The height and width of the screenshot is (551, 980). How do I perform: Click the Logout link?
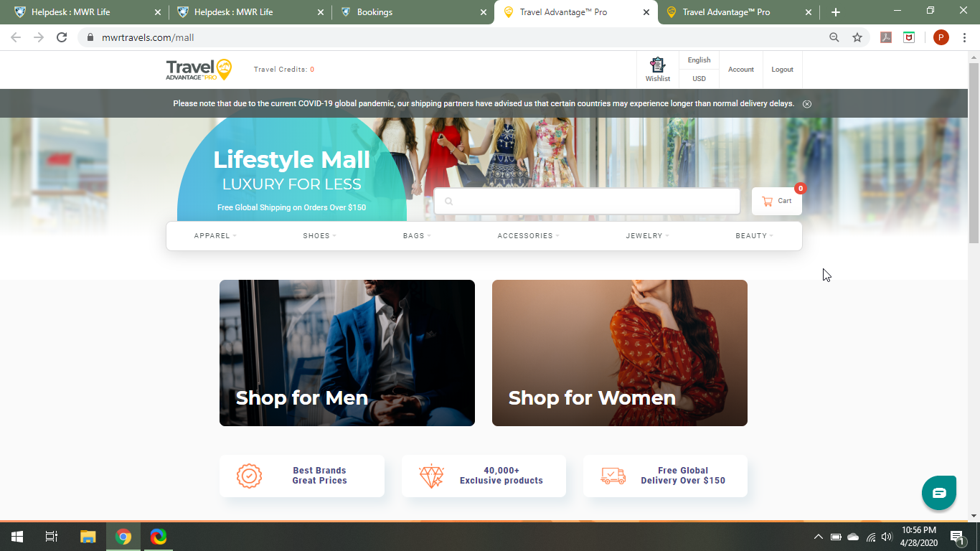pyautogui.click(x=782, y=70)
